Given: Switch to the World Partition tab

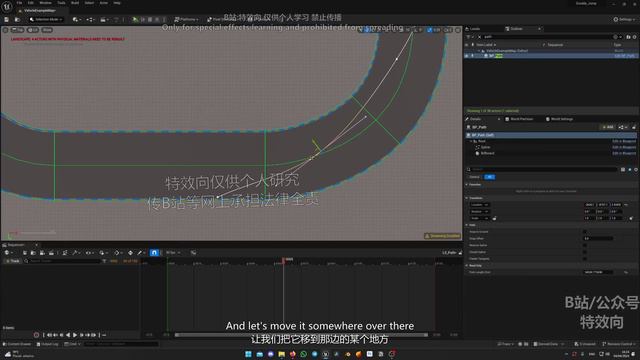Looking at the screenshot, I should (519, 119).
